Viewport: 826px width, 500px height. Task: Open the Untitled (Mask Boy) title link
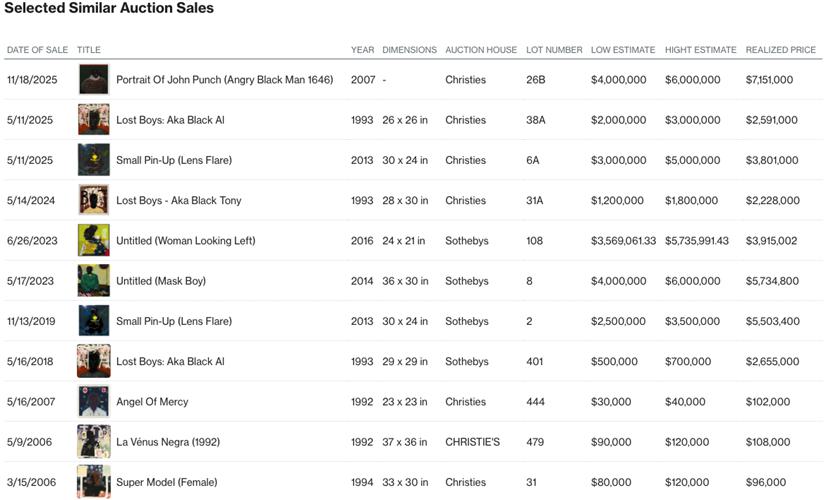coord(161,281)
